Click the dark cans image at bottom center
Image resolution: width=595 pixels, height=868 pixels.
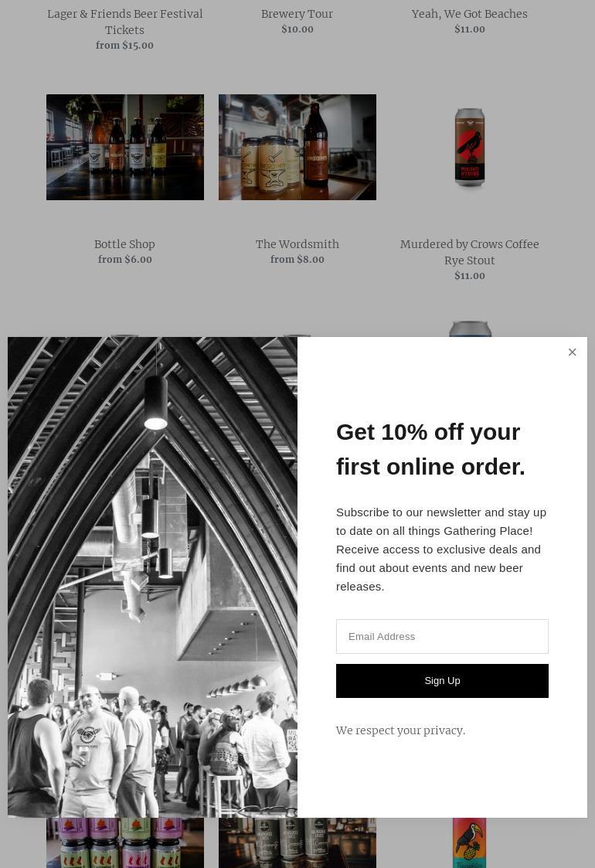point(297,842)
